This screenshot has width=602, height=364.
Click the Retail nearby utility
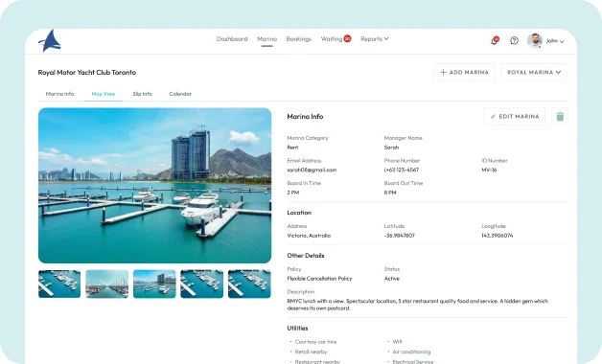tap(311, 352)
